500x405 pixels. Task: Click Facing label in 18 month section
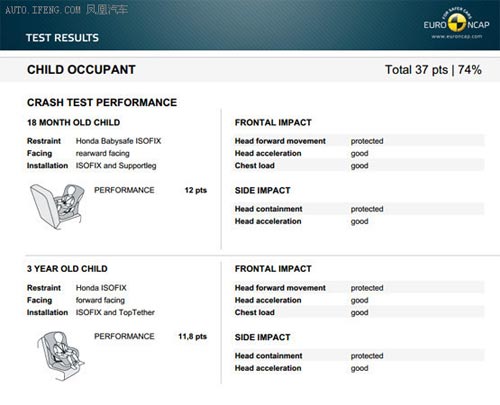[x=39, y=153]
